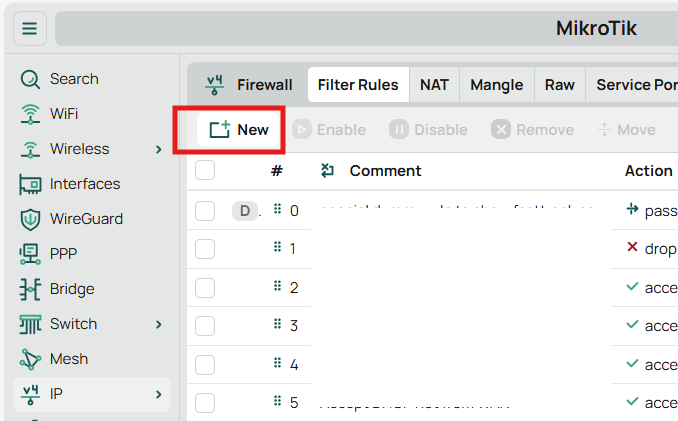Screen dimensions: 678x421
Task: Open the hamburger menu icon
Action: tap(29, 29)
